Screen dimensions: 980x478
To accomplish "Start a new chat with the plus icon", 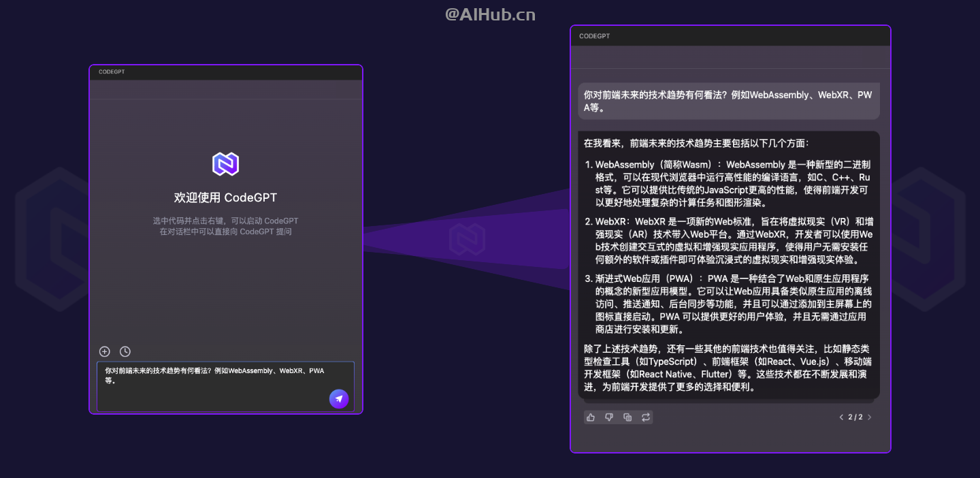I will (104, 351).
